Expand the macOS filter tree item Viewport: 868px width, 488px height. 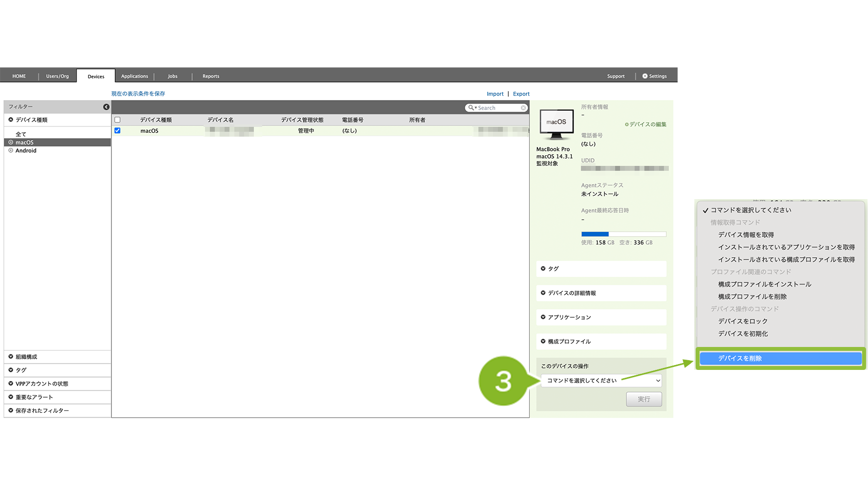(x=11, y=142)
